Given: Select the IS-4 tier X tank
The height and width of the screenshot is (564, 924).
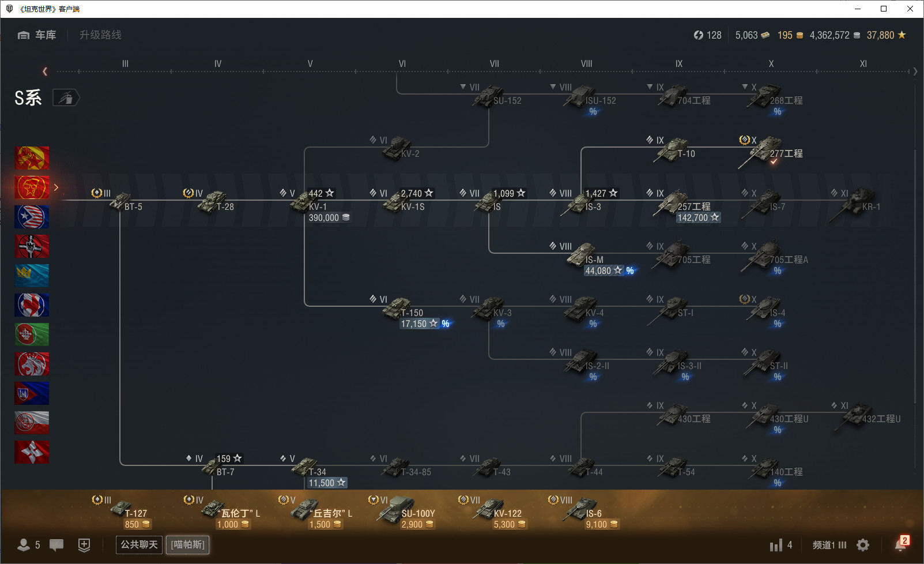Looking at the screenshot, I should pos(764,311).
